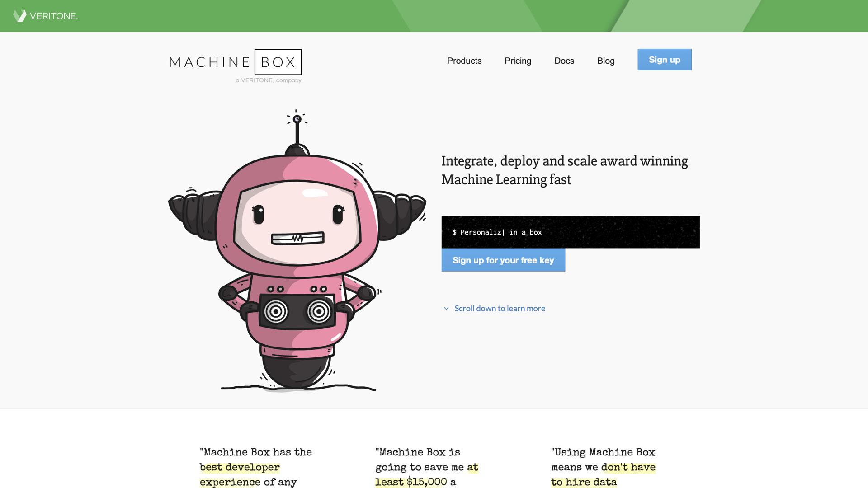Screen dimensions: 868x488
Task: Go to the Docs section
Action: pyautogui.click(x=564, y=61)
